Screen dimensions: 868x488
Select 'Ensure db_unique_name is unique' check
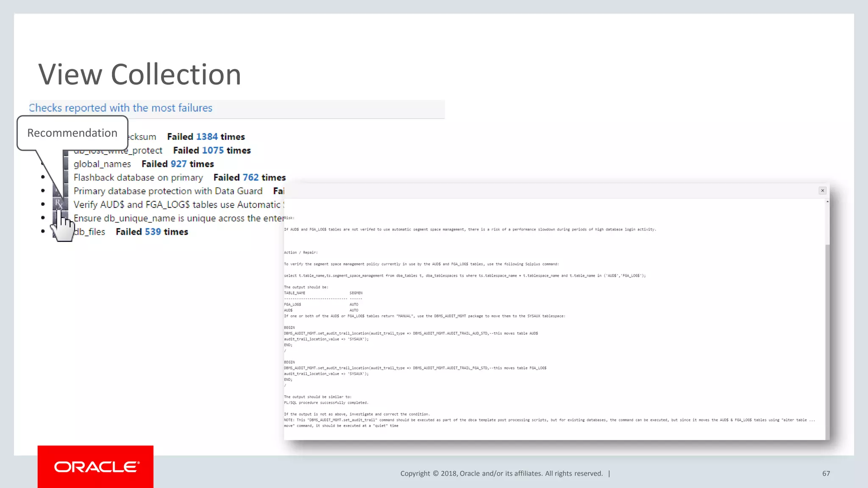(x=178, y=218)
